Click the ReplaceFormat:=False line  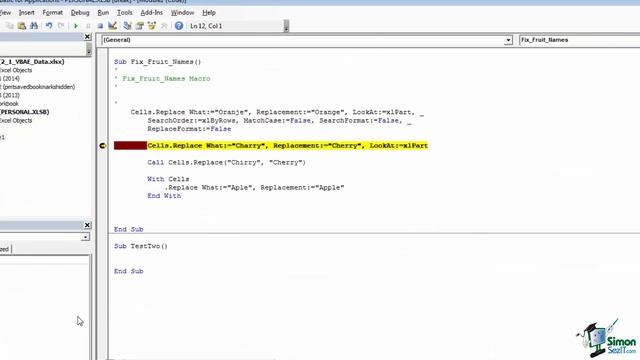click(x=189, y=129)
